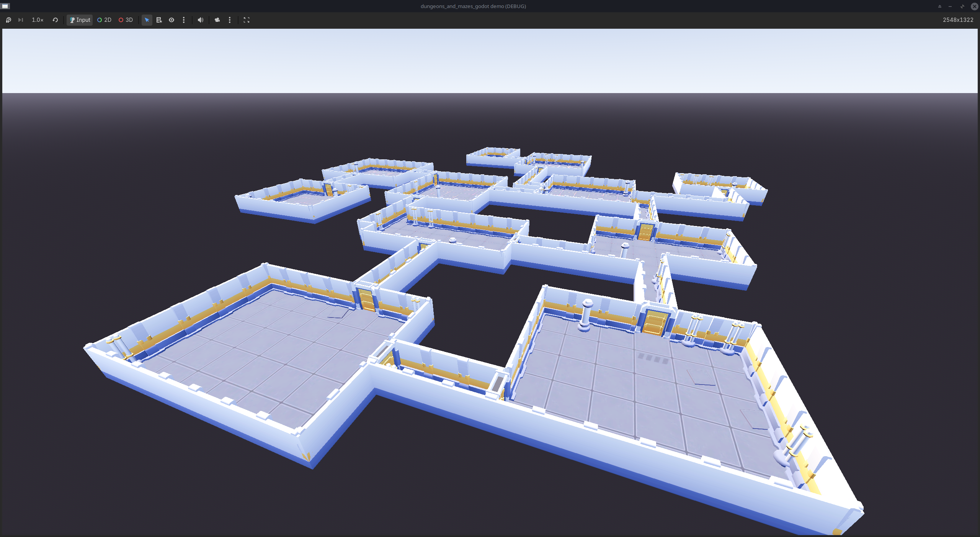Screen dimensions: 980x537
Task: Toggle the Input mode button
Action: point(80,20)
